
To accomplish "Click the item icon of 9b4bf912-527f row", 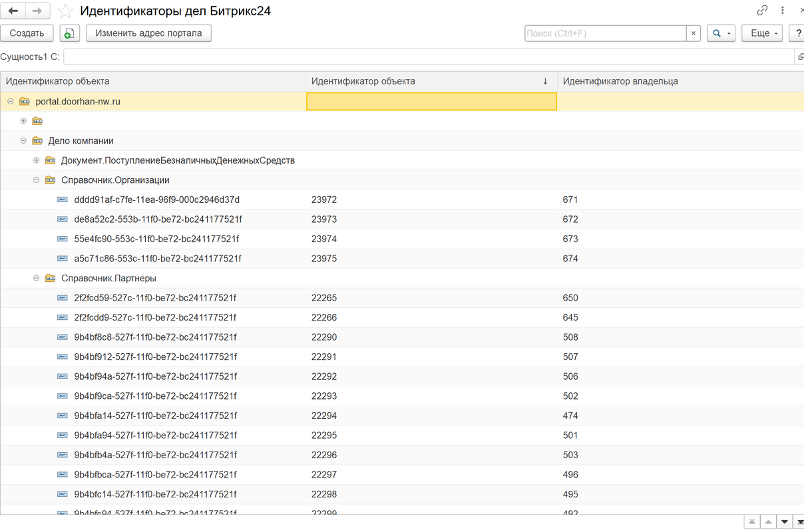I will pos(63,356).
